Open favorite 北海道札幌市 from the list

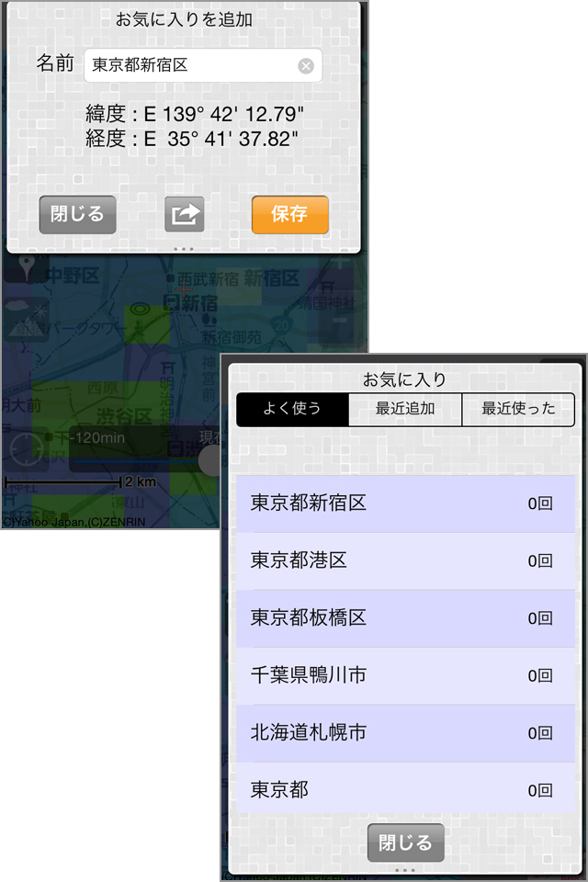tap(406, 733)
